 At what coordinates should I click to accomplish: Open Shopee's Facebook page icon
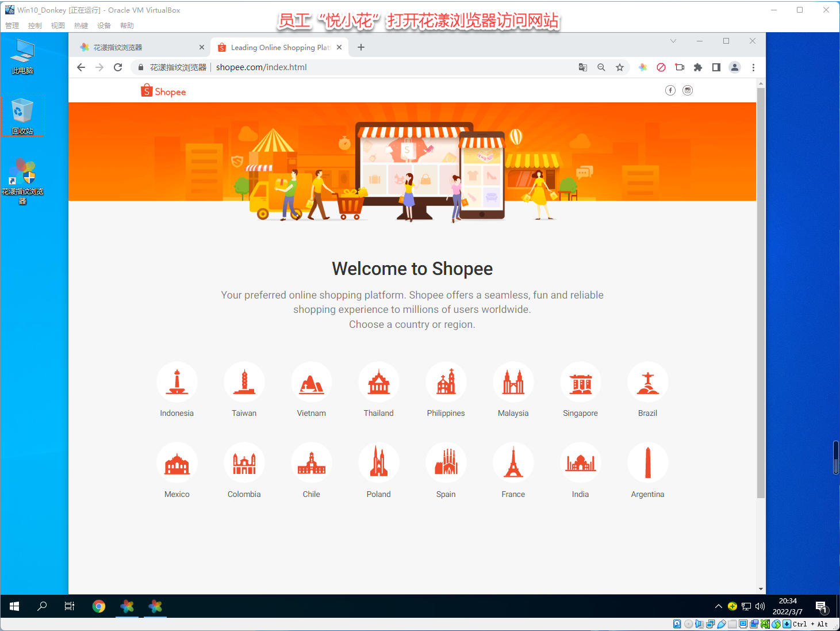[670, 90]
